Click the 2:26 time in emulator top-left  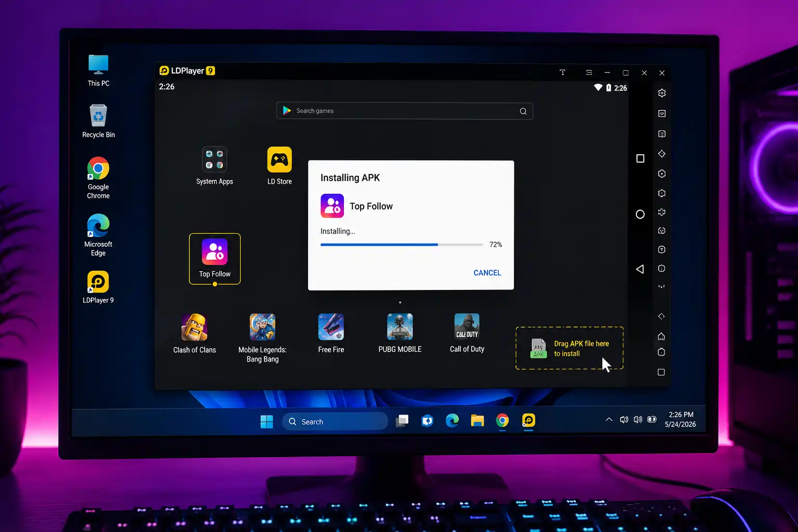click(x=167, y=87)
